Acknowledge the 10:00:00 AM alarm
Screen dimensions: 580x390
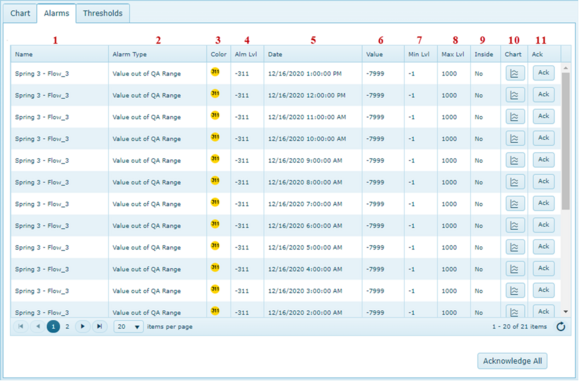click(x=543, y=138)
